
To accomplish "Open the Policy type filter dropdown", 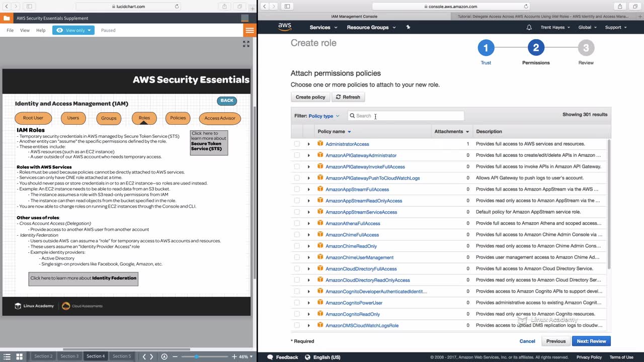I will pos(324,116).
